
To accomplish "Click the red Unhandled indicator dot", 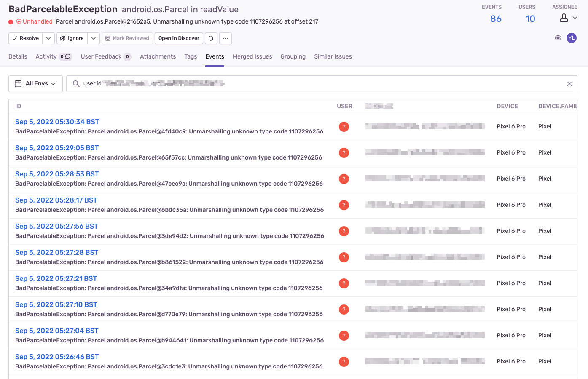I will coord(11,21).
